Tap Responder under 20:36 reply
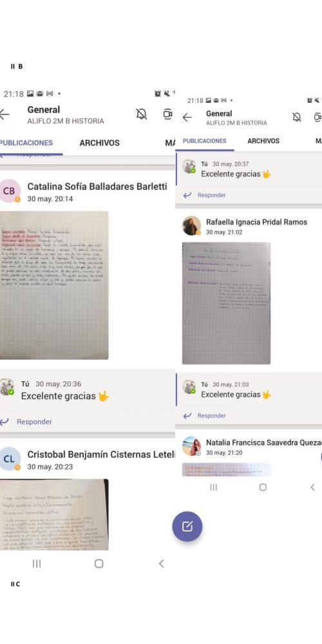 point(34,422)
